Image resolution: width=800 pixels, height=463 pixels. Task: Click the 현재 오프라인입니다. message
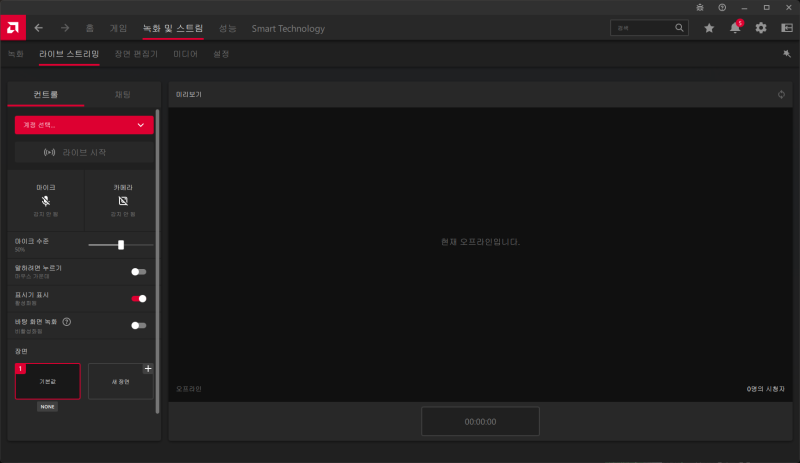click(x=480, y=242)
